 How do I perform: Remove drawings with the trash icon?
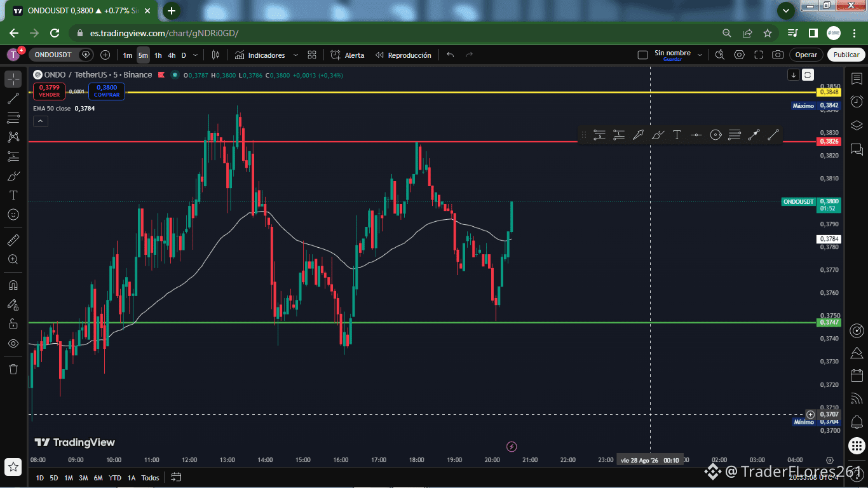[13, 369]
